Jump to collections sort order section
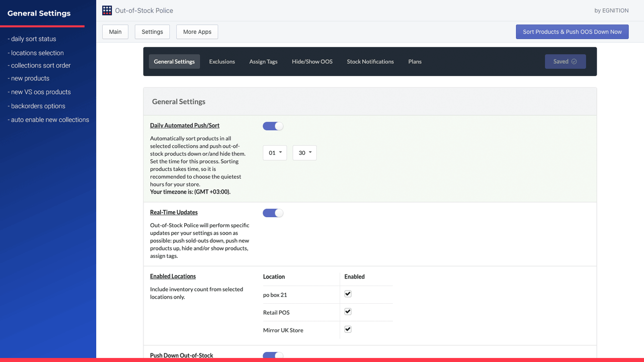This screenshot has height=362, width=644. pos(39,65)
